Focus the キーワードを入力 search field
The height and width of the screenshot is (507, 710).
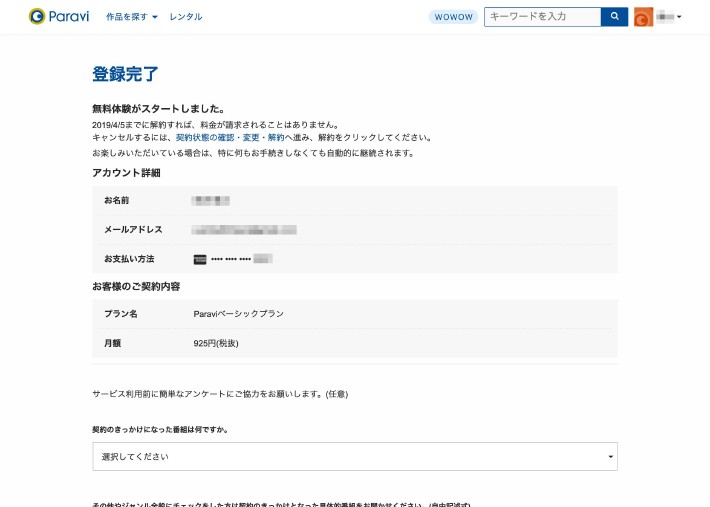[542, 17]
